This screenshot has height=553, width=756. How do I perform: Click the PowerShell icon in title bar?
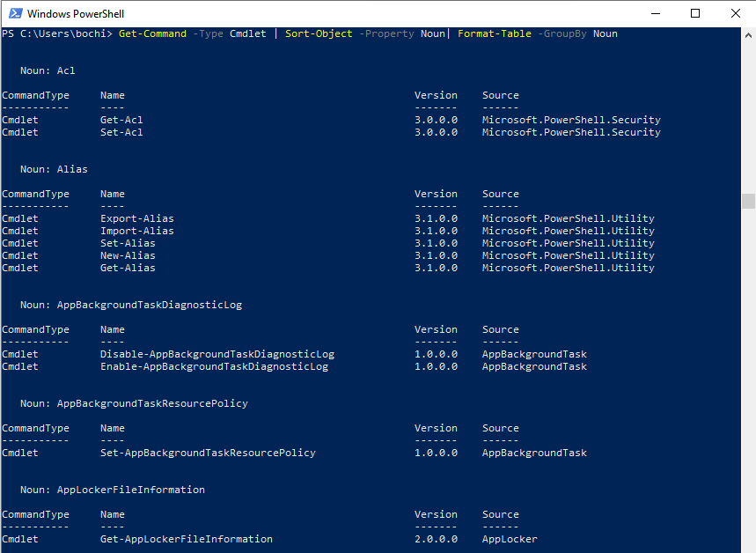[16, 13]
